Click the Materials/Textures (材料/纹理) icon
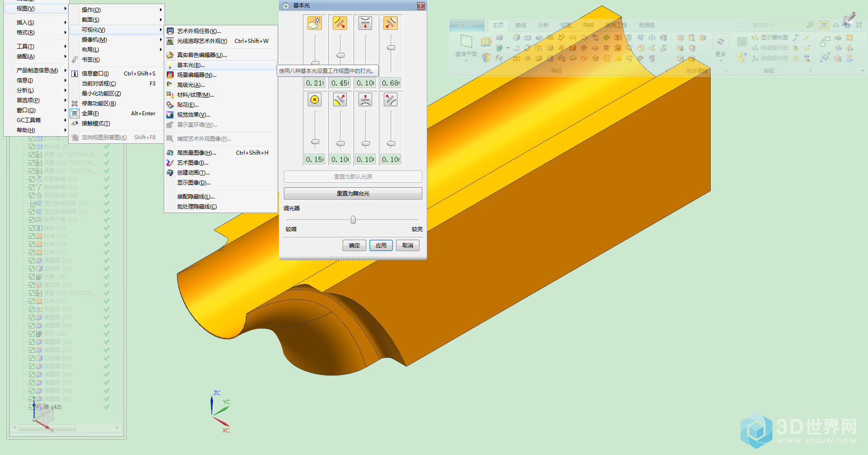The image size is (868, 455). (x=170, y=95)
